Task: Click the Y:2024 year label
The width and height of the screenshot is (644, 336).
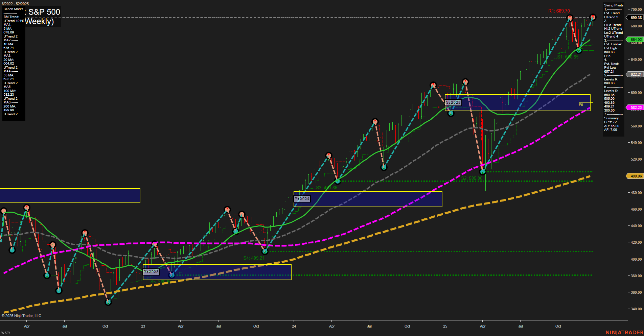Action: click(302, 199)
